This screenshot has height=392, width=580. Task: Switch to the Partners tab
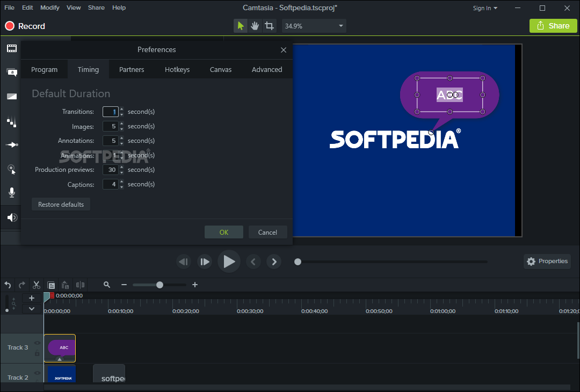point(132,69)
